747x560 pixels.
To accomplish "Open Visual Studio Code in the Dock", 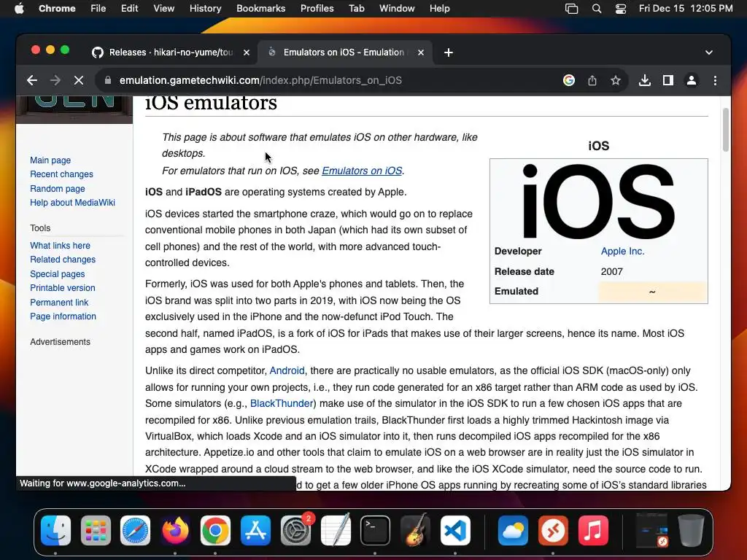I will (455, 530).
